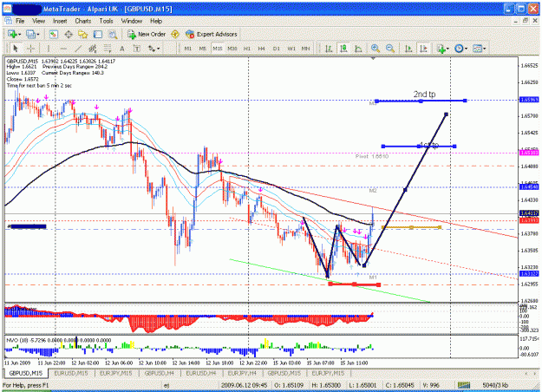Expand the Indicators dropdown arrow
The height and width of the screenshot is (392, 542).
447,49
